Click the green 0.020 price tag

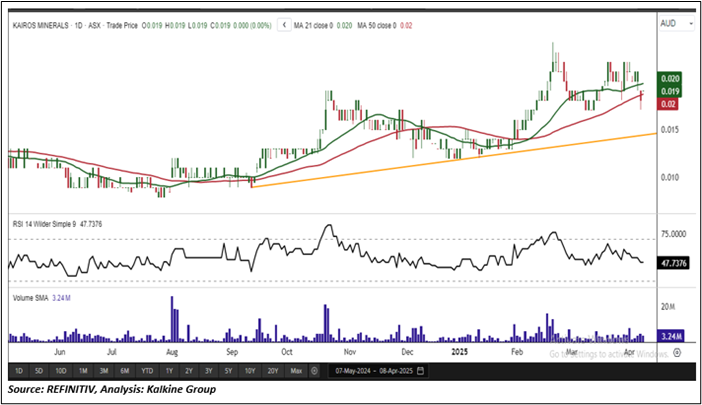point(669,79)
